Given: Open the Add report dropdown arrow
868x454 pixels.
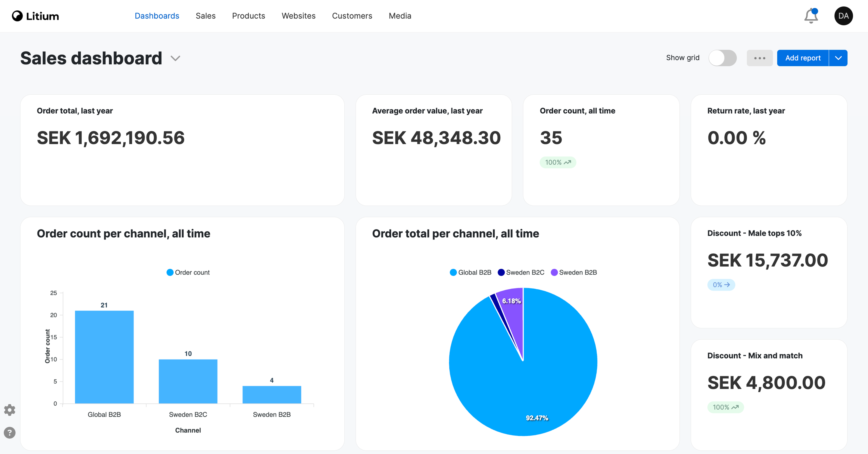Looking at the screenshot, I should coord(838,58).
